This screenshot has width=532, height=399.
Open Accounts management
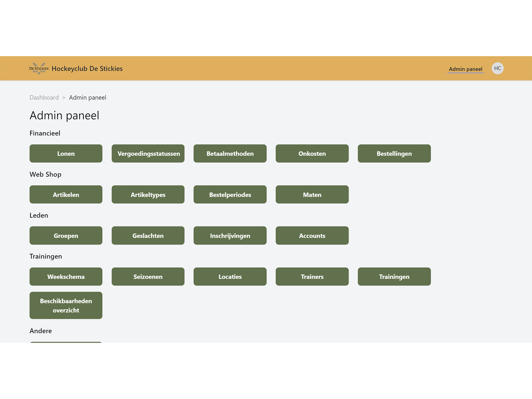click(x=312, y=235)
